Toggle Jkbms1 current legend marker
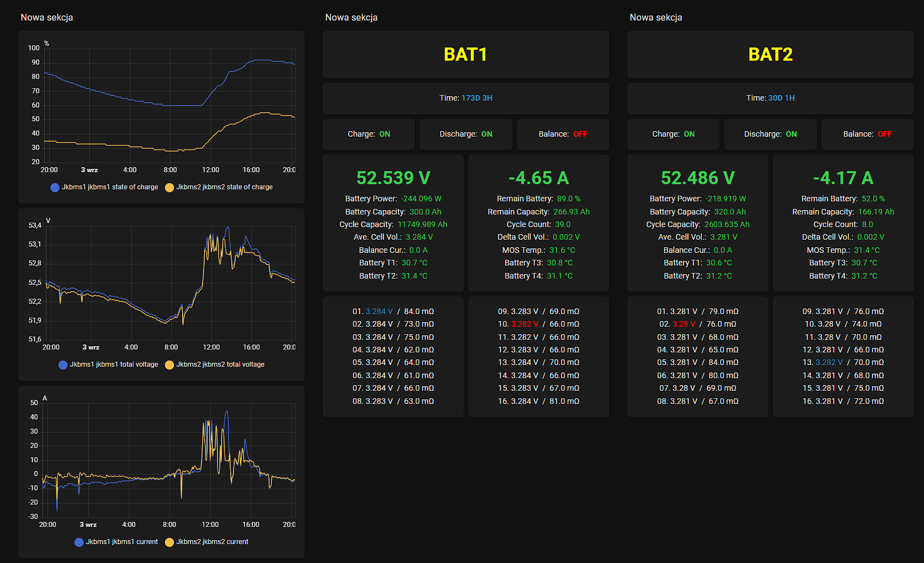Viewport: 924px width, 563px height. click(79, 542)
